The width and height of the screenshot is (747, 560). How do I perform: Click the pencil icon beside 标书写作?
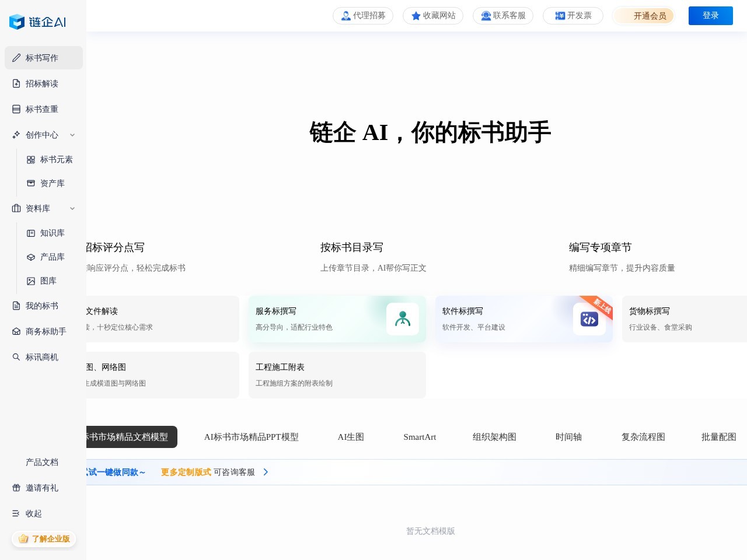(16, 58)
